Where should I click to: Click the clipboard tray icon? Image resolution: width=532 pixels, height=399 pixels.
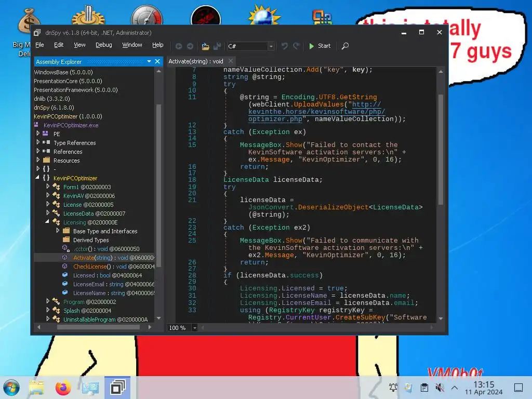[x=424, y=388]
